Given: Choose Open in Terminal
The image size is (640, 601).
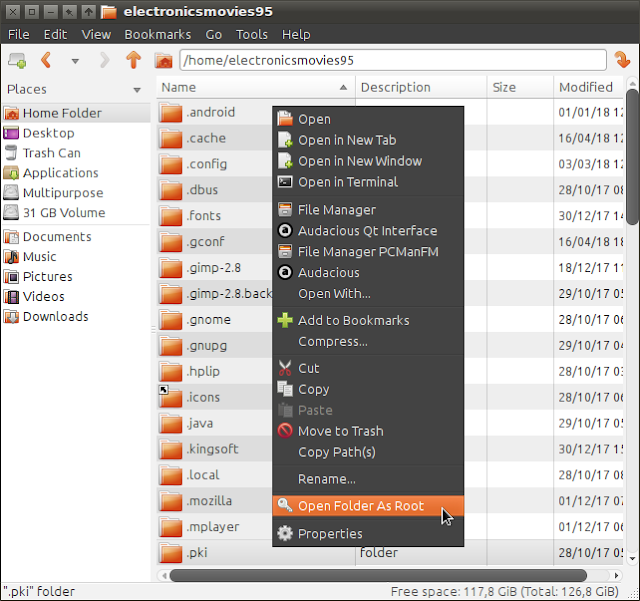Looking at the screenshot, I should click(x=368, y=182).
